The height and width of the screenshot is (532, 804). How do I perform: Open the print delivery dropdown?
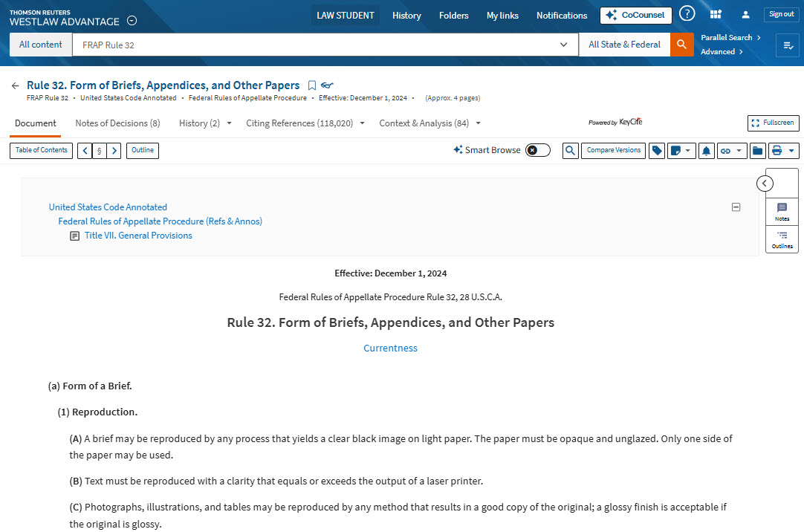tap(783, 151)
